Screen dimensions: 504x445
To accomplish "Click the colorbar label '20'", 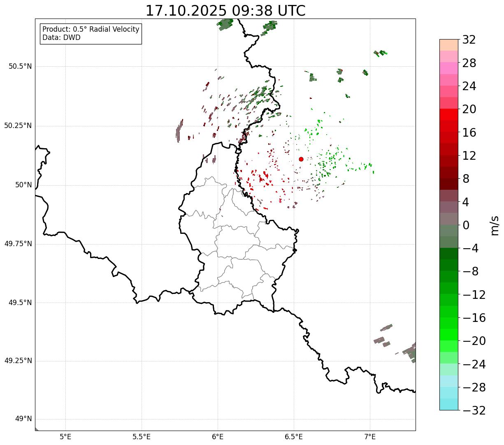I will point(469,110).
